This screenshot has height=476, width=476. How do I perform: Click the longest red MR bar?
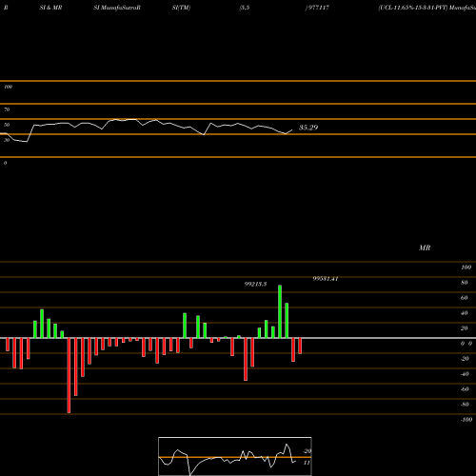click(69, 375)
